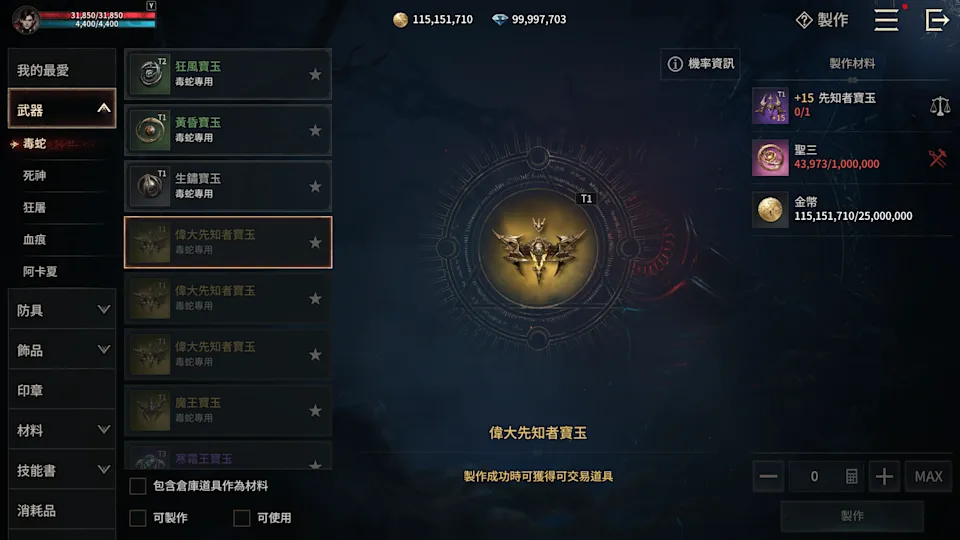The image size is (960, 540).
Task: Open the 我的最愛 favorites tab
Action: tap(62, 69)
